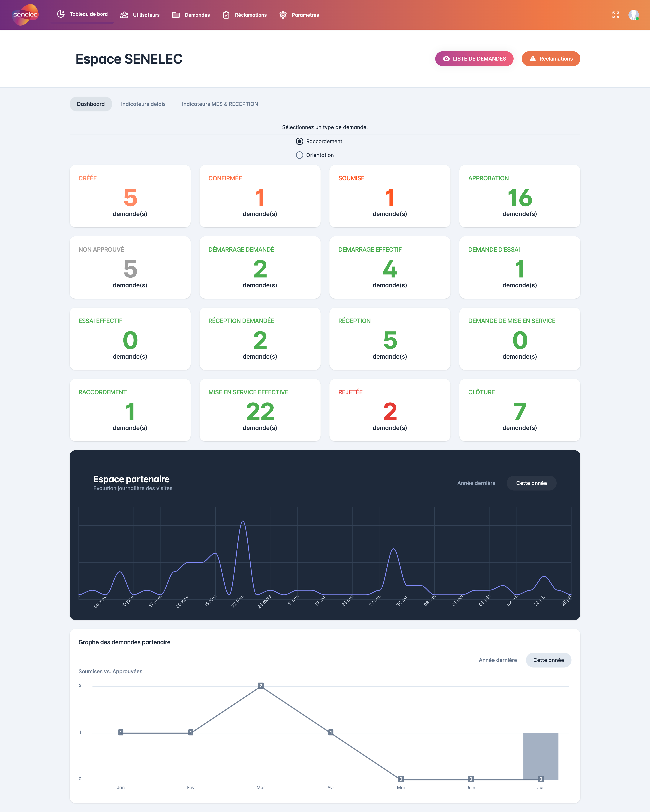Click the Mar data point labeled 2
Viewport: 650px width, 812px height.
(261, 686)
